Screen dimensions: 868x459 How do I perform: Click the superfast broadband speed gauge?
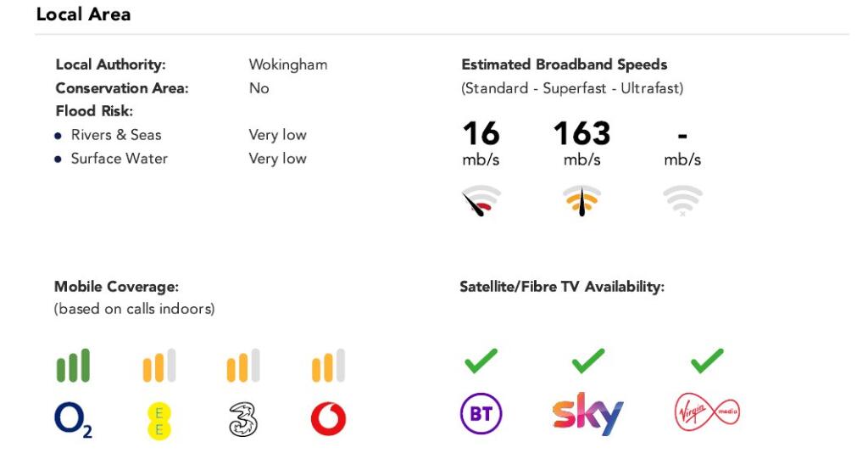[581, 200]
